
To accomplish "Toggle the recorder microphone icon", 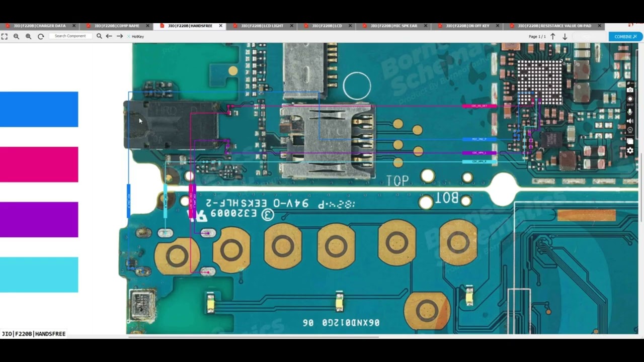I will click(630, 112).
